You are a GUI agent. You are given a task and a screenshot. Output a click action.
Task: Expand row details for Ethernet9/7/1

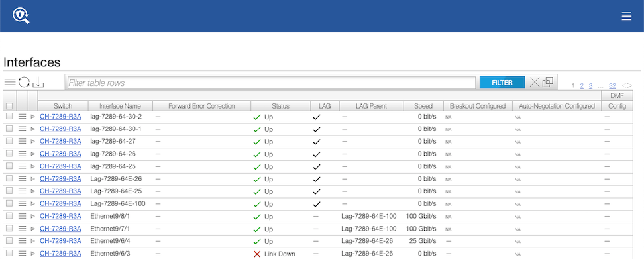[33, 229]
